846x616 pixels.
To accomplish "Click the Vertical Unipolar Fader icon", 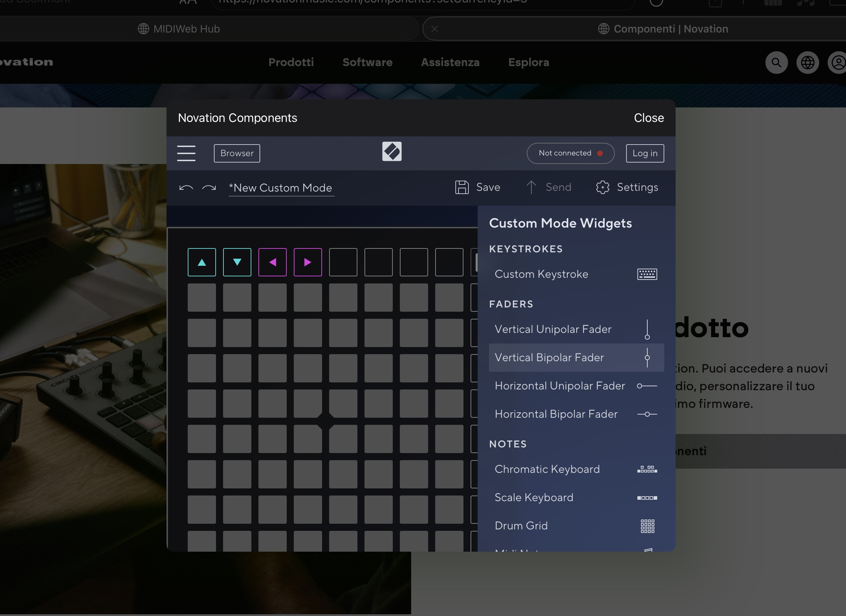I will pyautogui.click(x=647, y=329).
